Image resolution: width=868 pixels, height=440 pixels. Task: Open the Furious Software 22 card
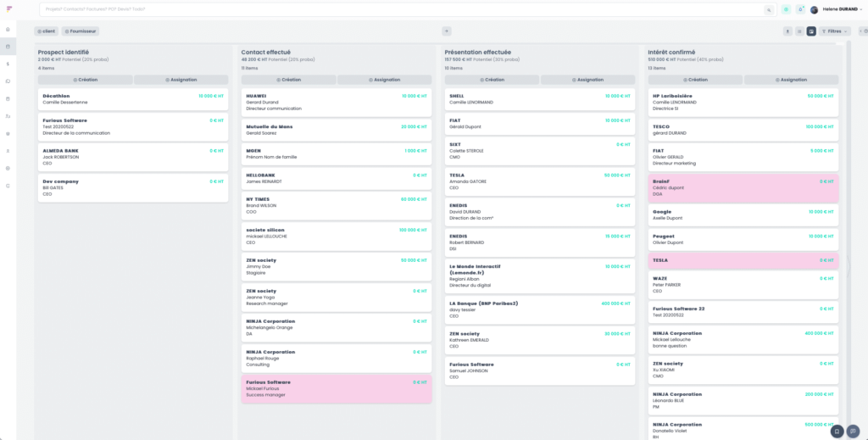[x=743, y=312]
